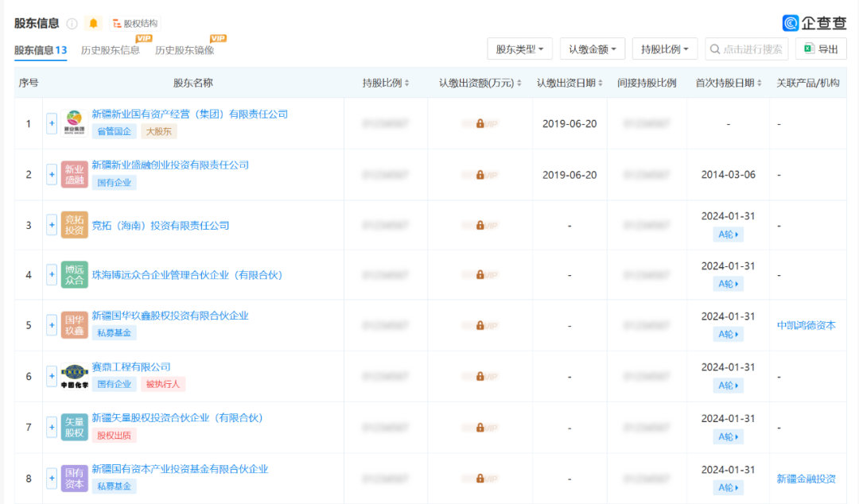Sort by 认缴出资额(万元) column header
Image resolution: width=859 pixels, height=504 pixels.
(x=480, y=83)
